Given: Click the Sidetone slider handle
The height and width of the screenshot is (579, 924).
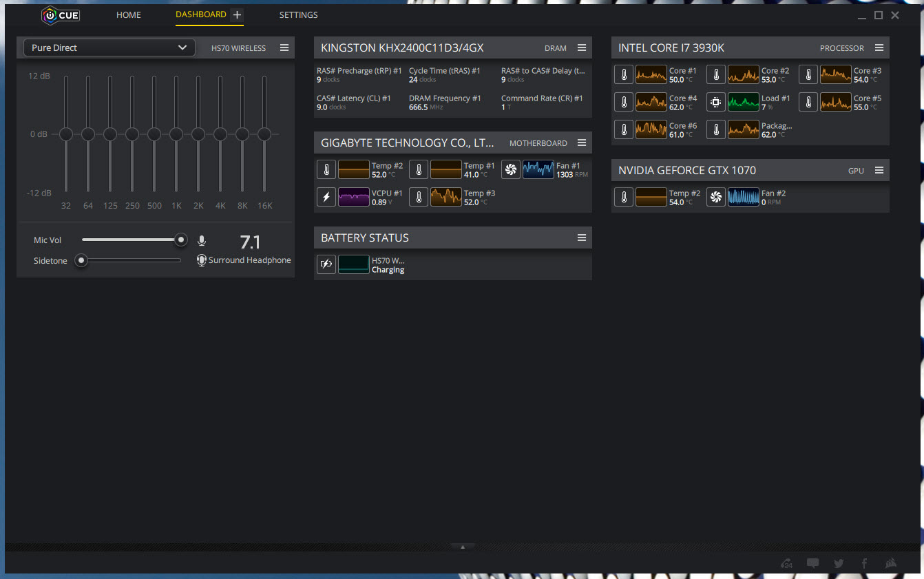Looking at the screenshot, I should click(x=81, y=260).
